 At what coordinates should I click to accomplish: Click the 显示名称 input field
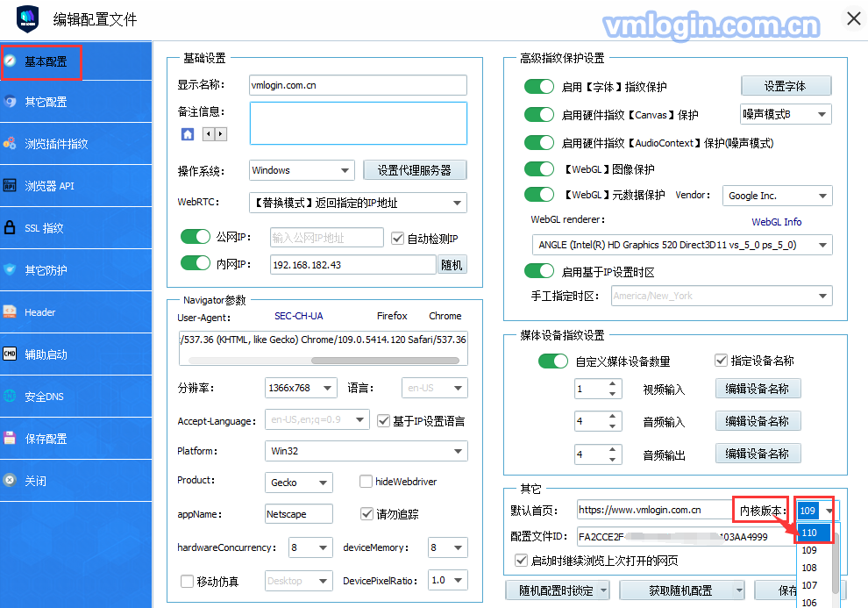pyautogui.click(x=358, y=85)
